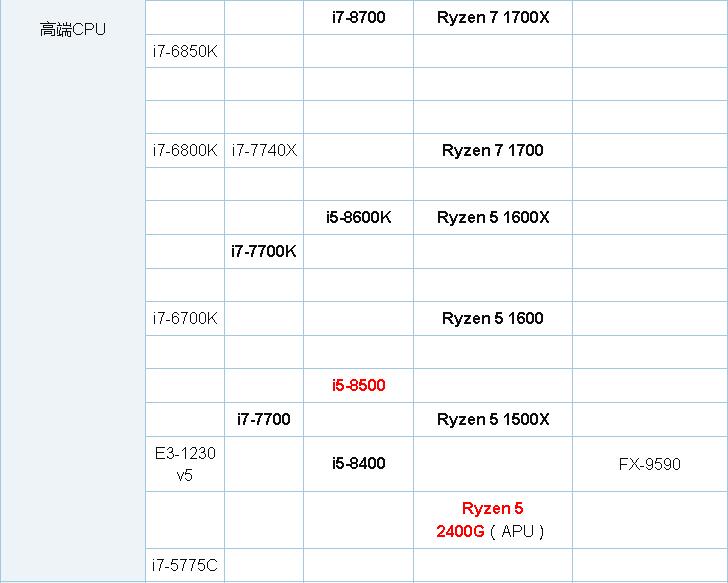Click the 高端CPU row header
This screenshot has height=583, width=728.
[72, 29]
